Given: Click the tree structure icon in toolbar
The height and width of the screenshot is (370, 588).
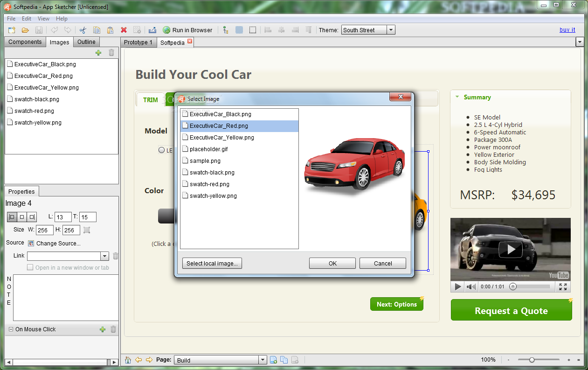Looking at the screenshot, I should [x=226, y=30].
